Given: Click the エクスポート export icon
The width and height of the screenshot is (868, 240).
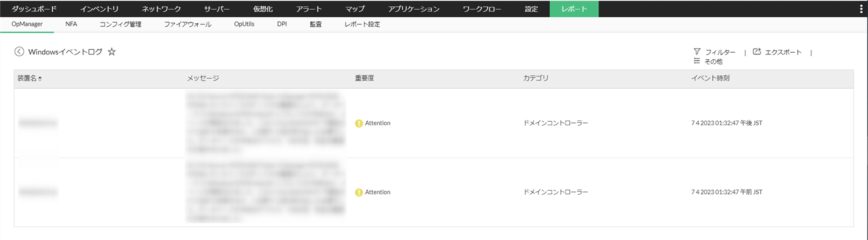Looking at the screenshot, I should coord(757,52).
